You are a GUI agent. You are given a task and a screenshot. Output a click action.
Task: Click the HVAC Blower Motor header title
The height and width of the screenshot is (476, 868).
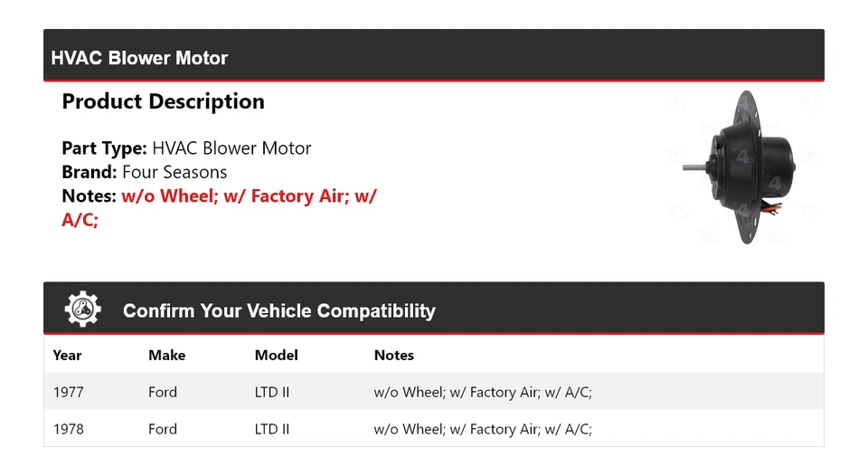point(139,58)
